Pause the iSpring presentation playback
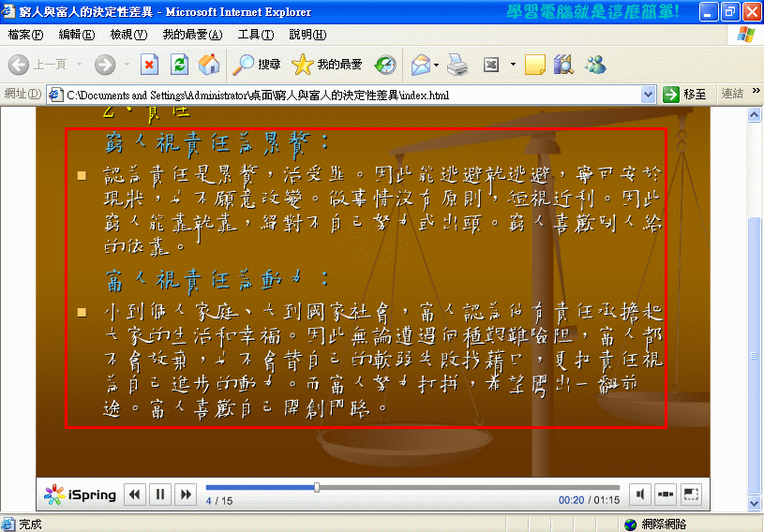This screenshot has width=764, height=532. pos(160,494)
